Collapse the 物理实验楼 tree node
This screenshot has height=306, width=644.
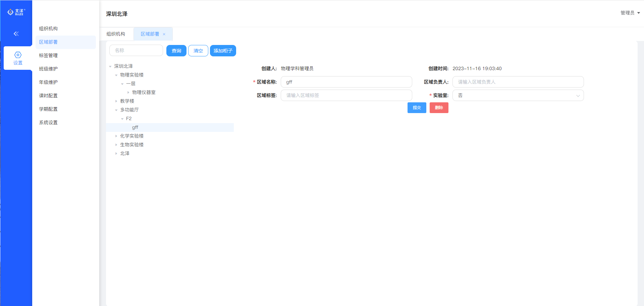tap(116, 75)
